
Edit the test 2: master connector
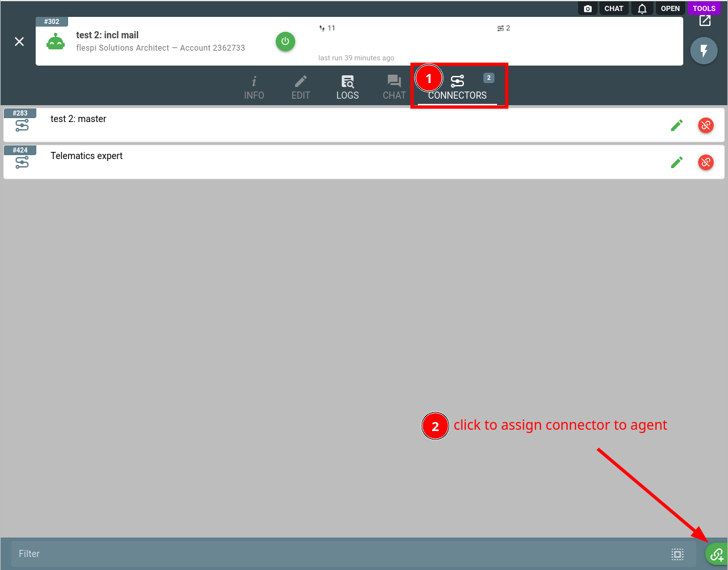pos(677,125)
